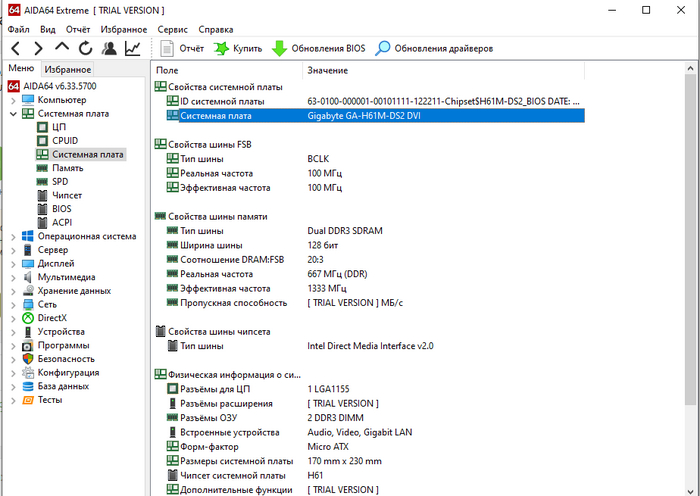Expand the Компьютер tree node
This screenshot has height=496, width=700.
[x=13, y=100]
